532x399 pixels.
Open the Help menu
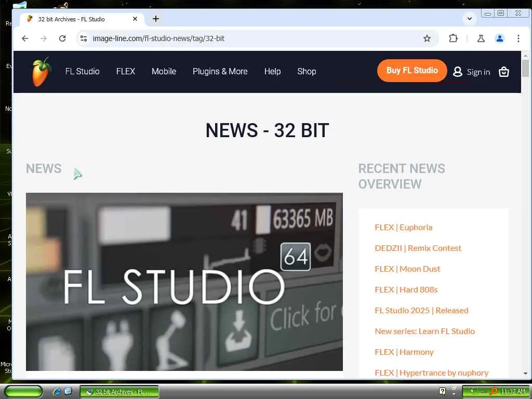tap(272, 71)
